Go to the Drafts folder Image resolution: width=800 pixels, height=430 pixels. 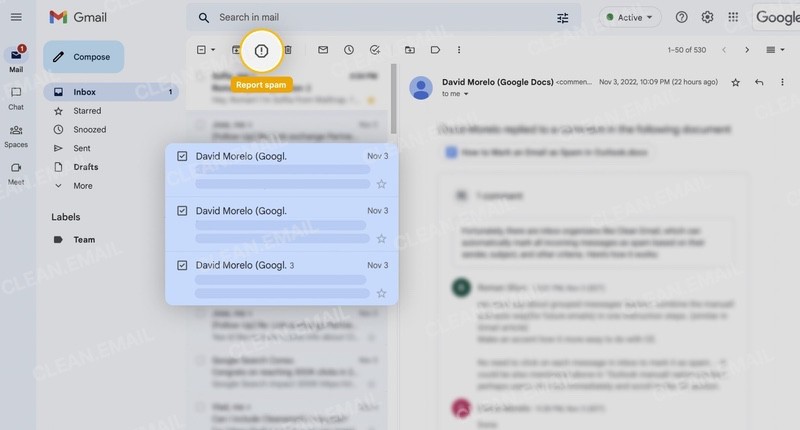point(86,167)
